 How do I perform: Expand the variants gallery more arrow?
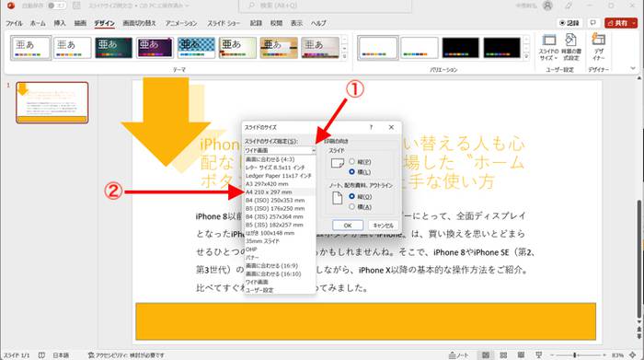point(526,56)
